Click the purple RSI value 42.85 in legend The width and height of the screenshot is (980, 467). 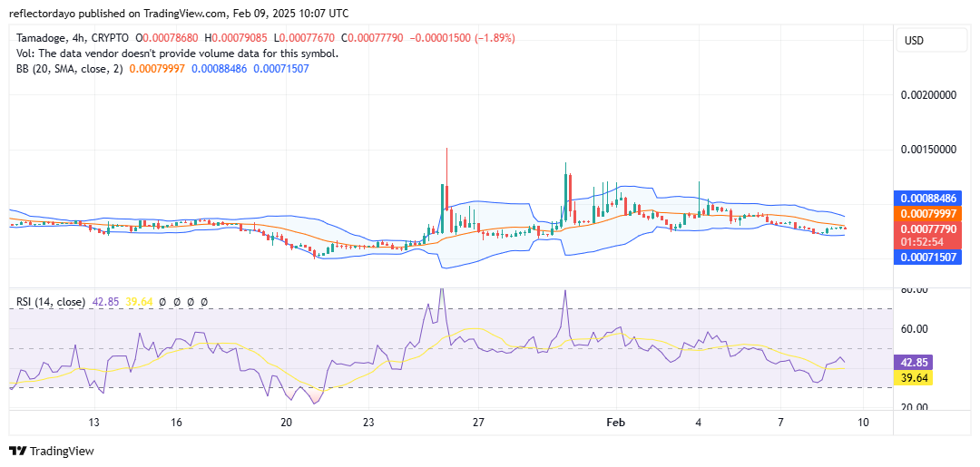[x=103, y=302]
